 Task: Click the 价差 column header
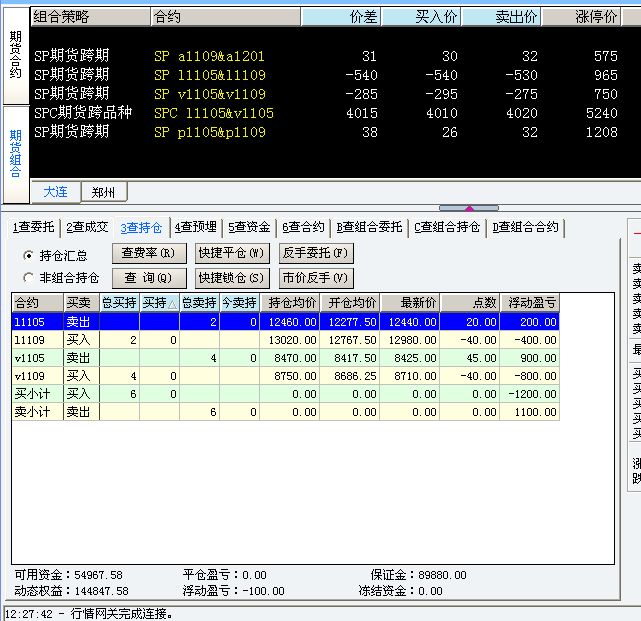pyautogui.click(x=341, y=17)
